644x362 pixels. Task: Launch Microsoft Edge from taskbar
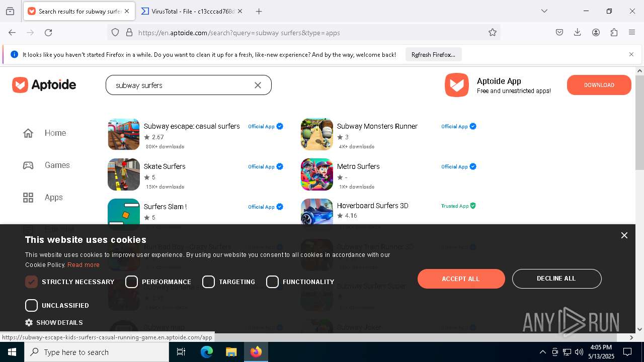tap(207, 352)
